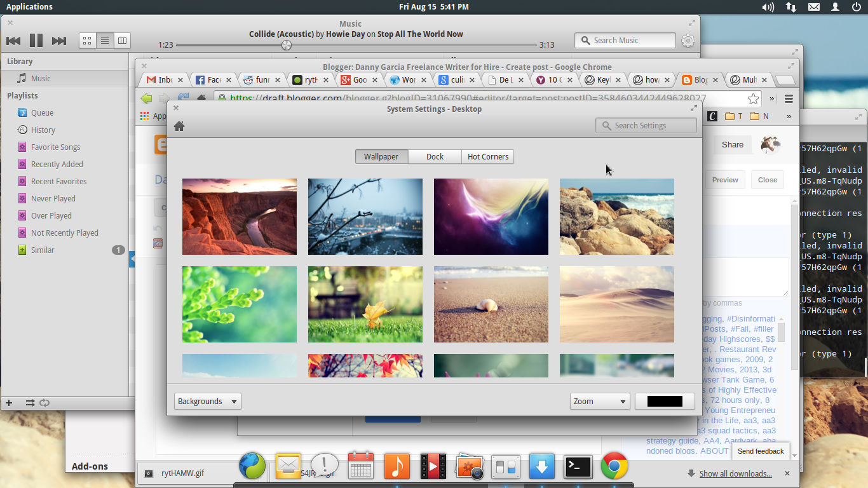The width and height of the screenshot is (868, 488).
Task: Move the song position slider knob
Action: pos(287,45)
